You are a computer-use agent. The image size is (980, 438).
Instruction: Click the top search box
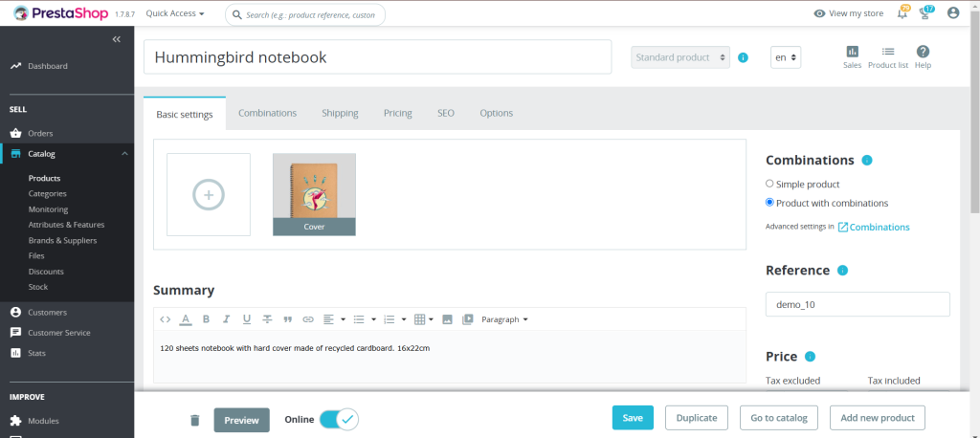click(x=305, y=14)
